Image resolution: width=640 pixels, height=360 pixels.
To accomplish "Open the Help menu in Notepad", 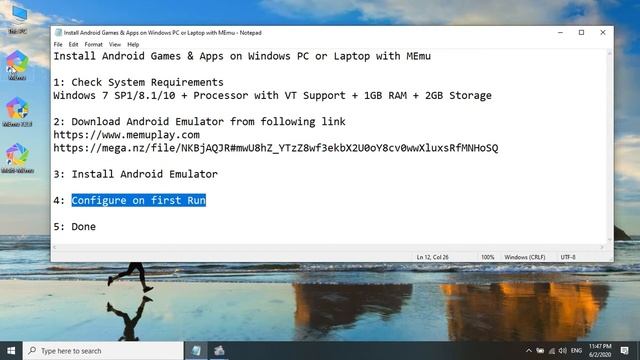I will click(133, 44).
